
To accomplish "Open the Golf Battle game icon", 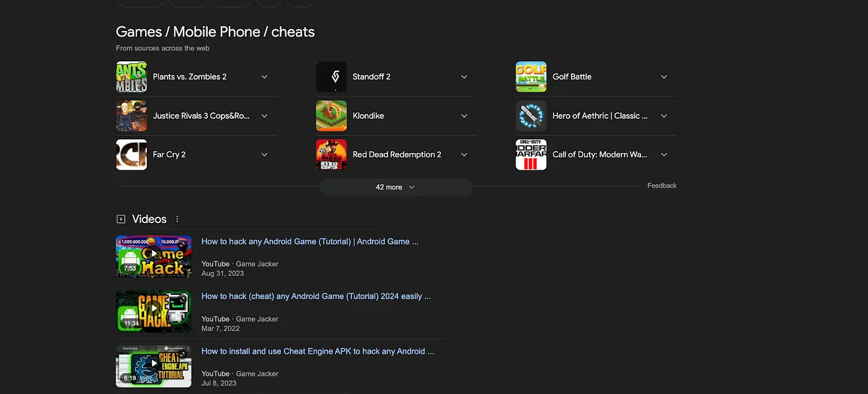I will click(x=531, y=77).
